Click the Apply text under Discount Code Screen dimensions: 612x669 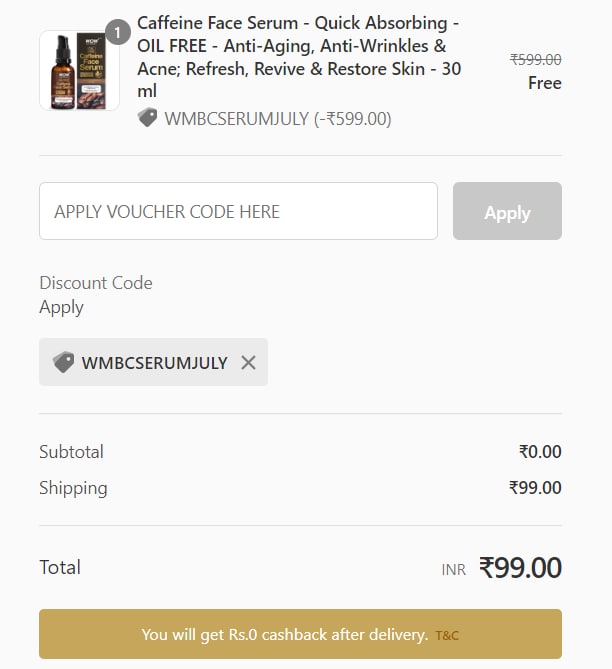point(61,307)
